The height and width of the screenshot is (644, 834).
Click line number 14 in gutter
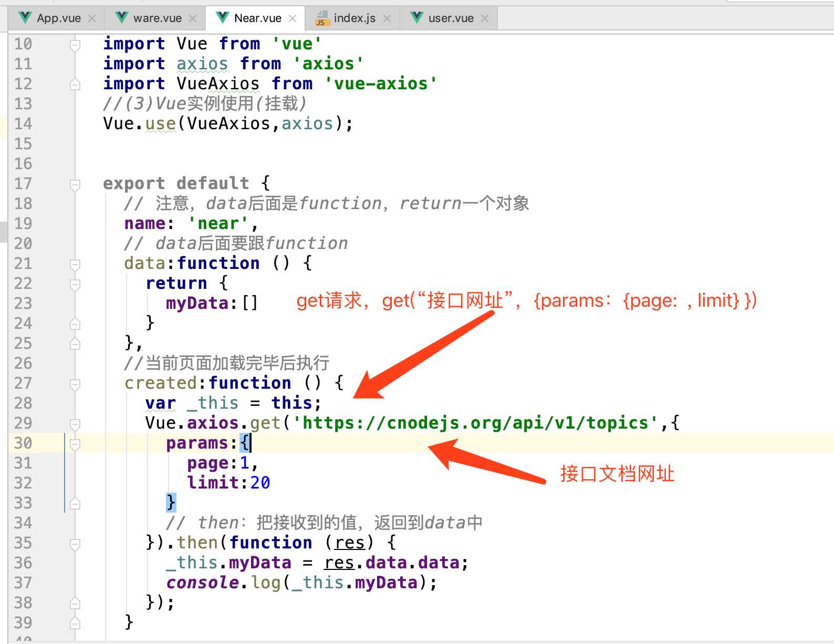(23, 124)
